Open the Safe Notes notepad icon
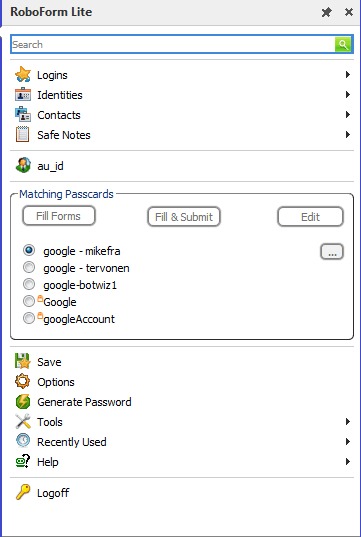Screen dimensions: 361x537 pos(23,134)
